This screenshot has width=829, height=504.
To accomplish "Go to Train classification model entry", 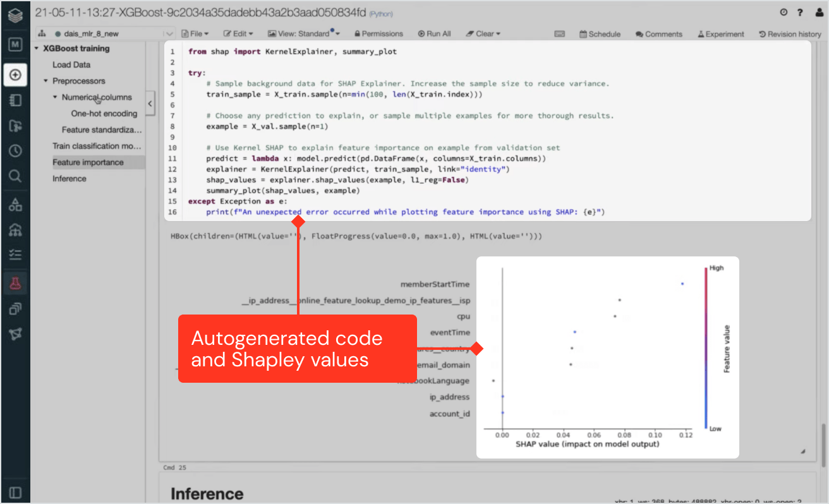I will coord(97,146).
